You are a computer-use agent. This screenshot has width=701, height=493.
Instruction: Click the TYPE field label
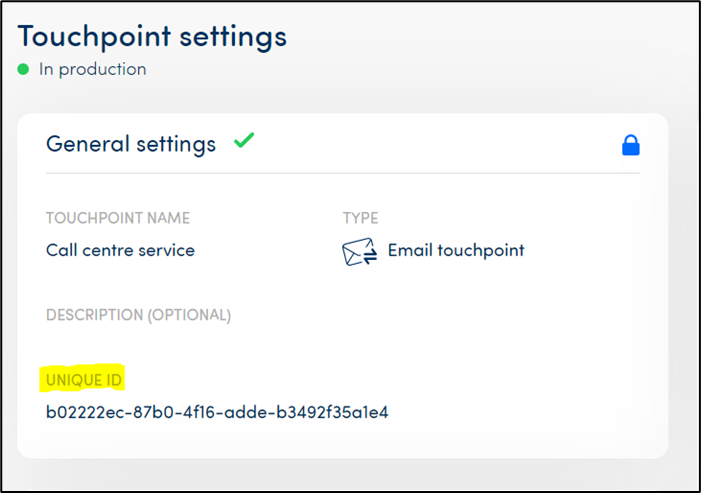(360, 218)
